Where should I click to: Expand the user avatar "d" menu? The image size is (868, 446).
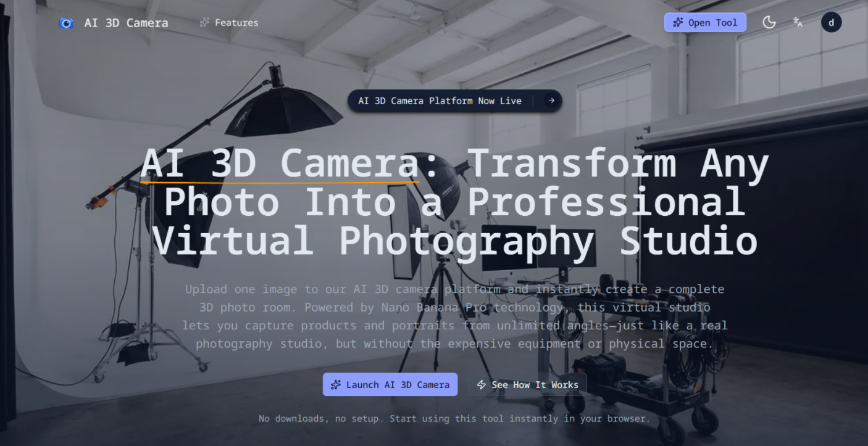coord(831,23)
